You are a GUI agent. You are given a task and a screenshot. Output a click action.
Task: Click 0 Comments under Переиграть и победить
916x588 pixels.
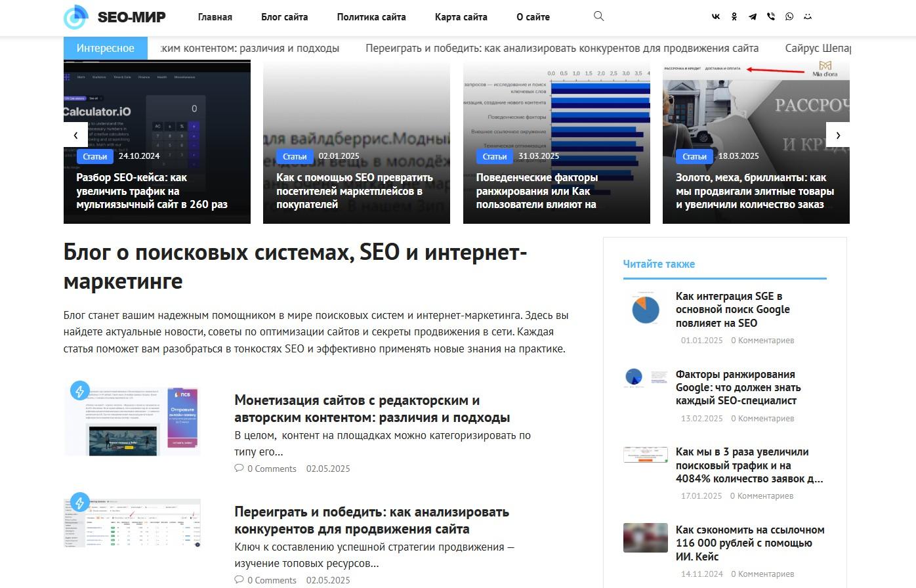click(272, 580)
